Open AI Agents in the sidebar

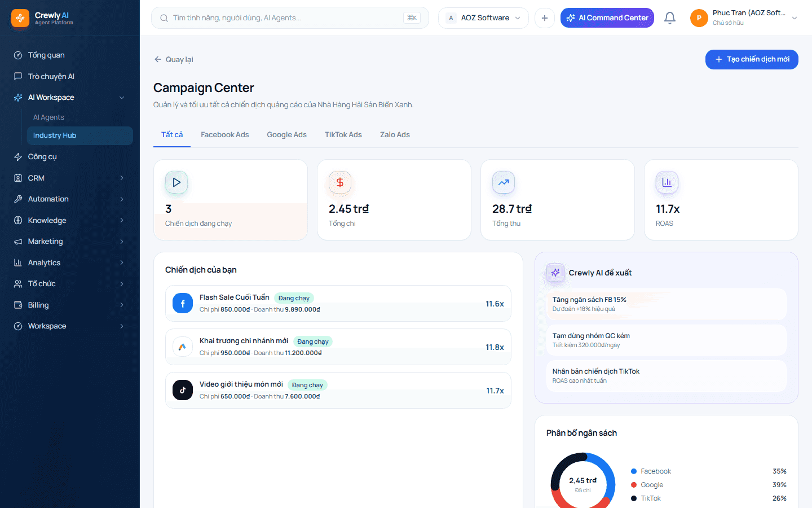(80, 117)
